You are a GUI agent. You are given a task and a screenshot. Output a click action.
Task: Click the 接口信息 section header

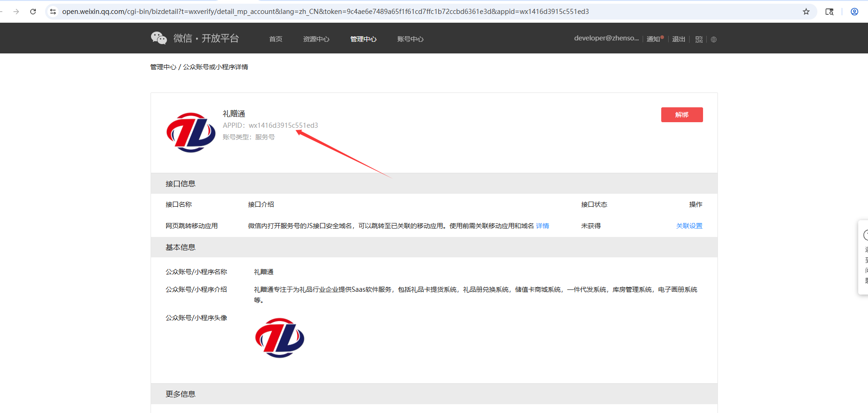click(x=434, y=184)
